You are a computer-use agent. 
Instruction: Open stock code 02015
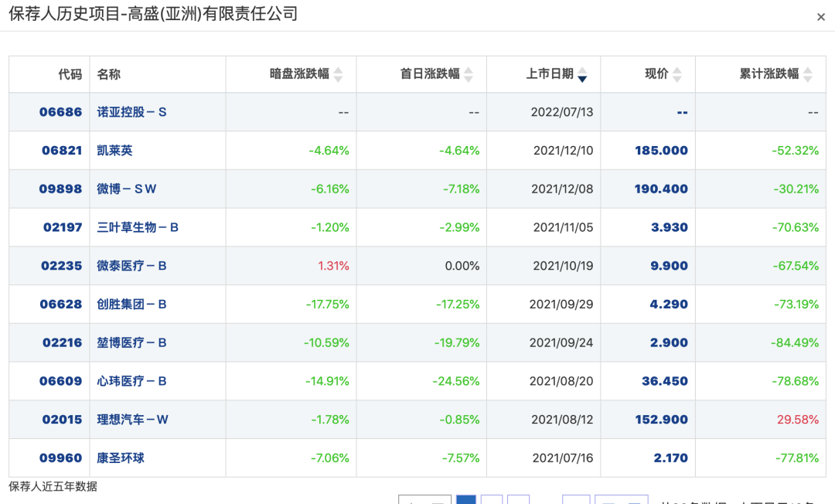63,420
